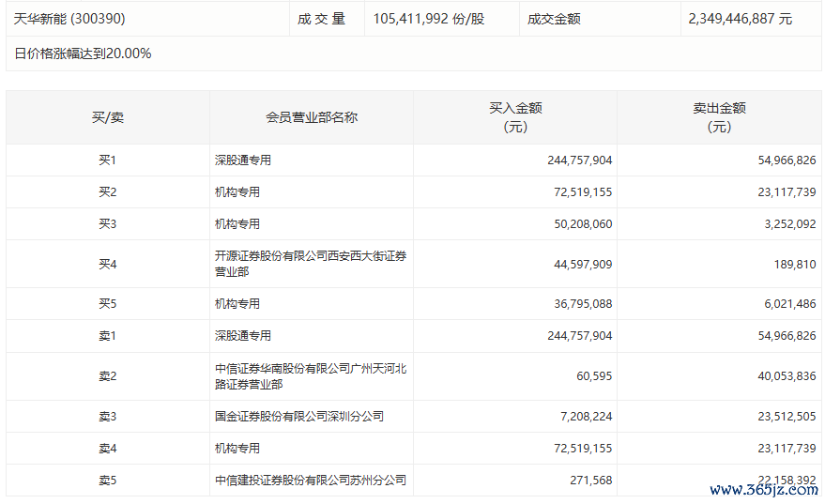Click the 会员营业部名称 column header

(312, 117)
